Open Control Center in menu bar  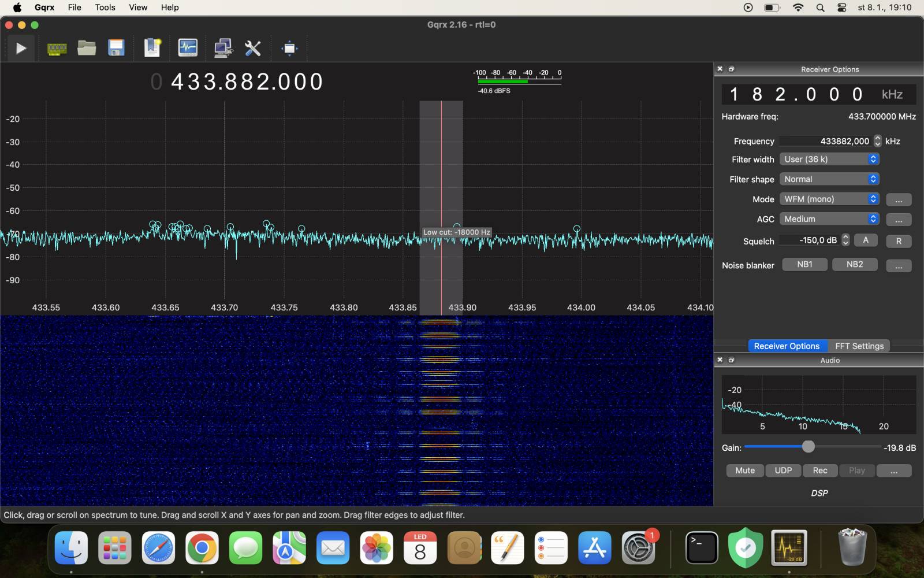coord(842,8)
